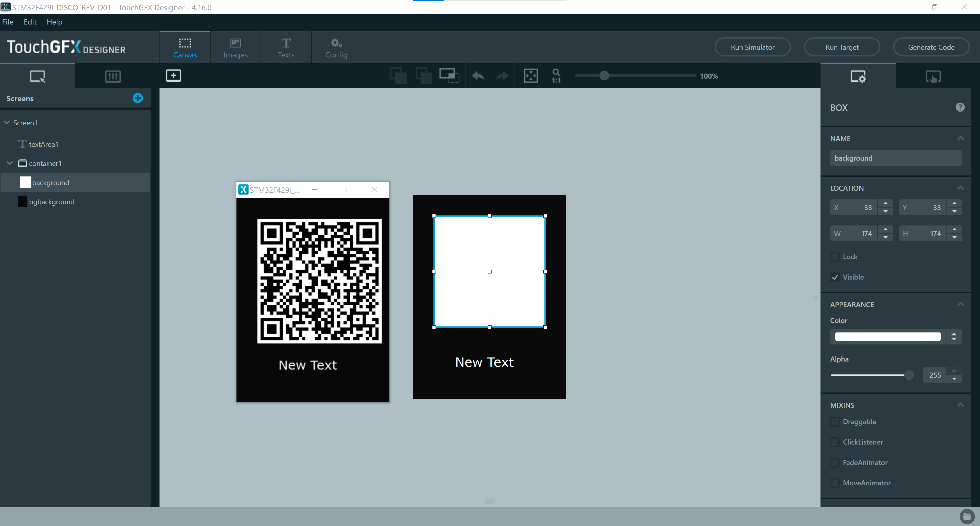Collapse the Screen1 tree item
This screenshot has height=526, width=980.
pyautogui.click(x=6, y=123)
